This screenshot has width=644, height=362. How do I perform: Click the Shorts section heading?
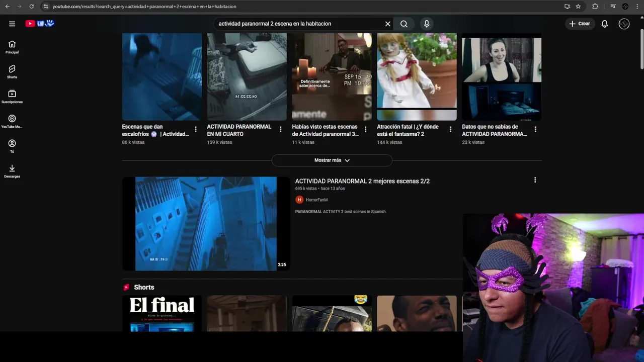click(144, 287)
